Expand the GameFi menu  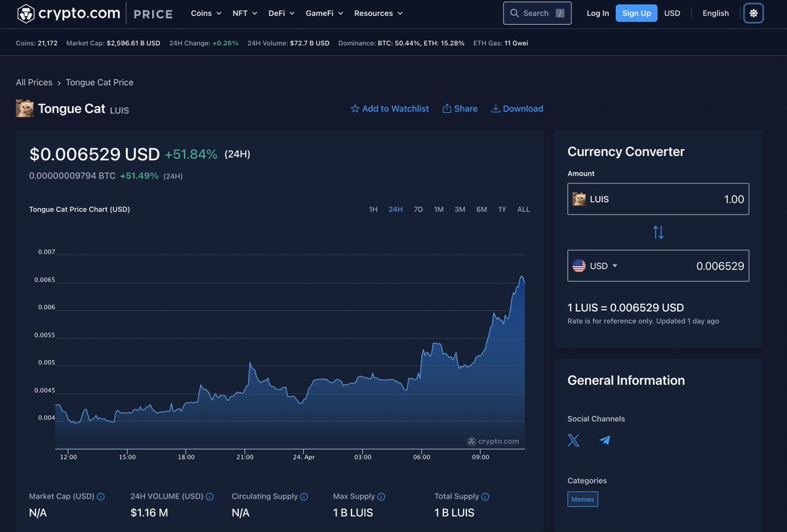324,13
